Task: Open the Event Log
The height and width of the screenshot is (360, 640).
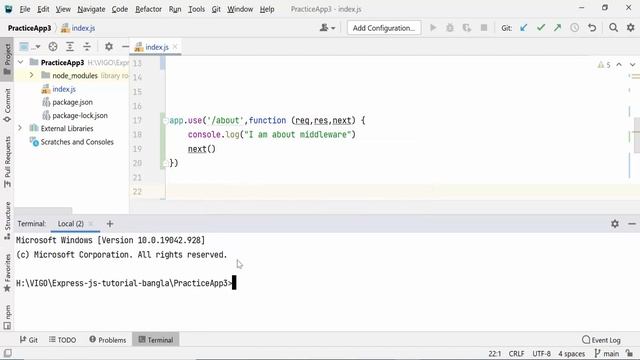Action: coord(601,340)
